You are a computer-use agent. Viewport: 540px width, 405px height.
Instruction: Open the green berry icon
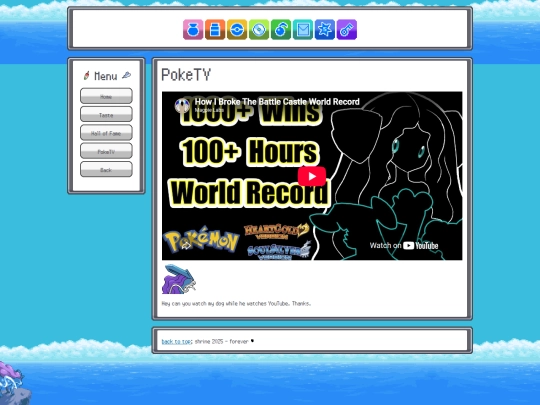[x=281, y=30]
